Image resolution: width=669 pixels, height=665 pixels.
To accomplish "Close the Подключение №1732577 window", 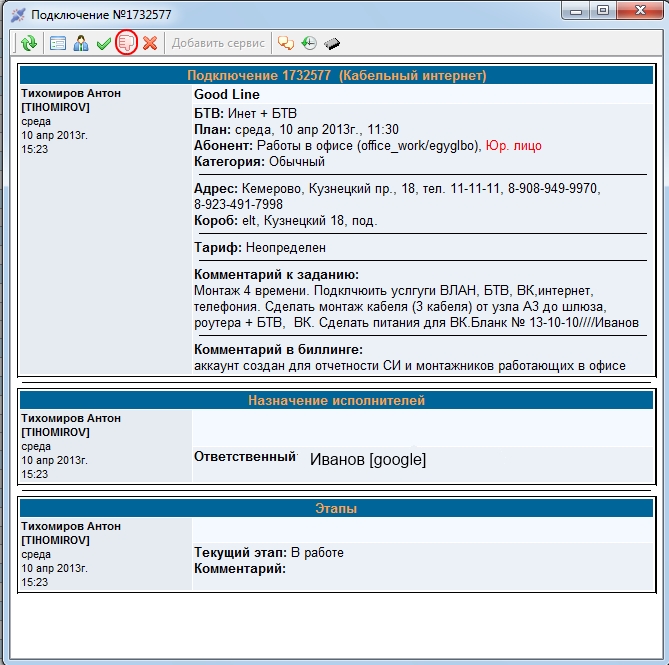I will pyautogui.click(x=640, y=11).
